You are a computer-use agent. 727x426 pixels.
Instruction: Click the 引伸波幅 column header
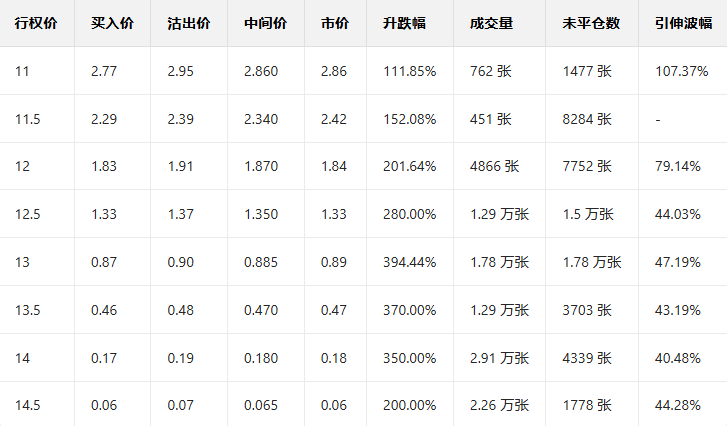(677, 23)
